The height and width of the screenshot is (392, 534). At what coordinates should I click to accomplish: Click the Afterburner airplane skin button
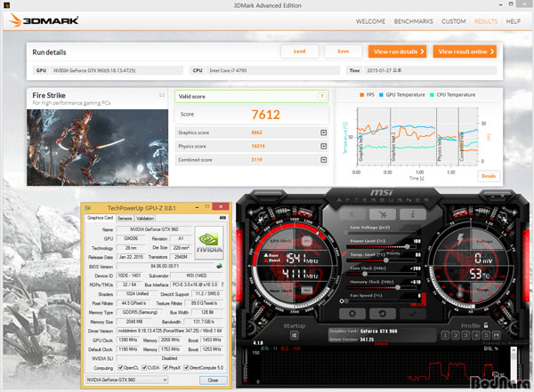(x=383, y=214)
